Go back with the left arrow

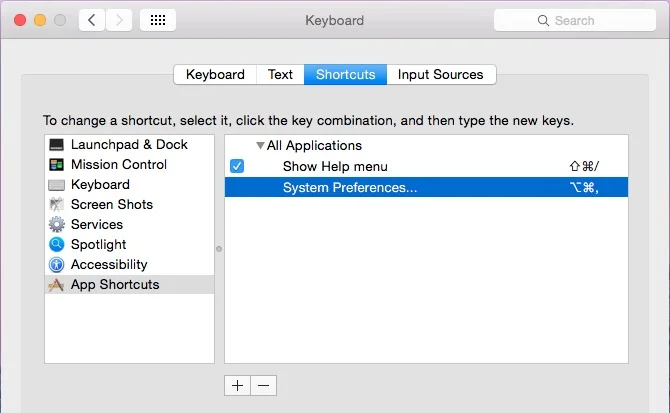click(x=92, y=20)
